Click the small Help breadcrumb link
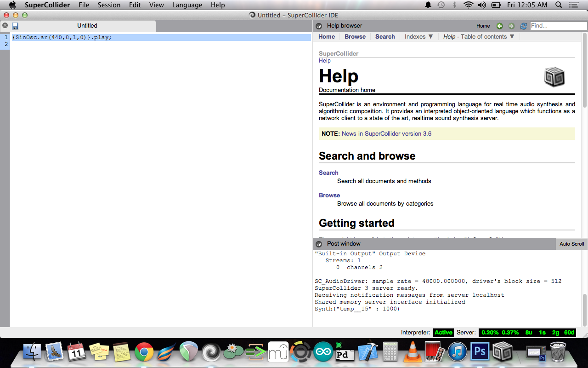This screenshot has width=588, height=368. click(x=325, y=60)
